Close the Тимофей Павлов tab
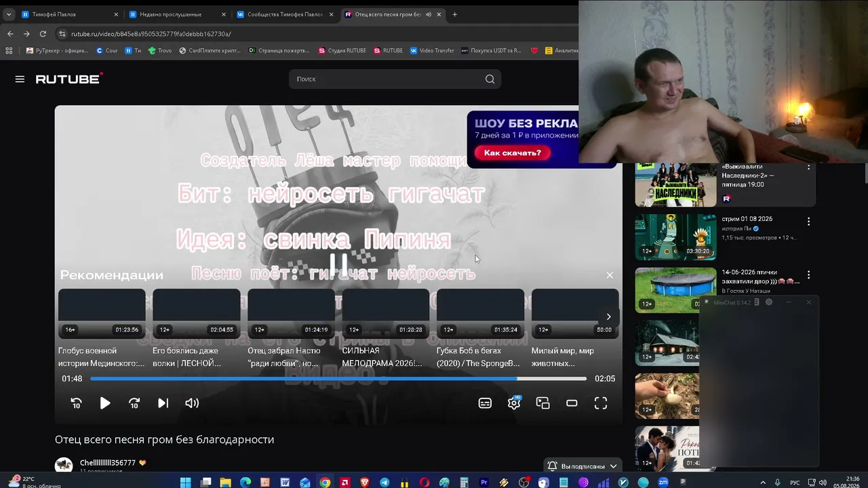This screenshot has height=488, width=868. (x=116, y=14)
